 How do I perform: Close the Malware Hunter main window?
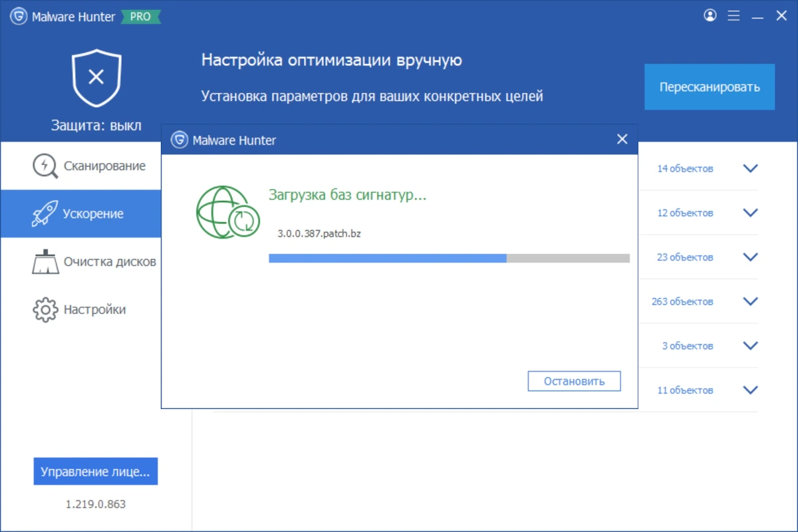(x=781, y=16)
